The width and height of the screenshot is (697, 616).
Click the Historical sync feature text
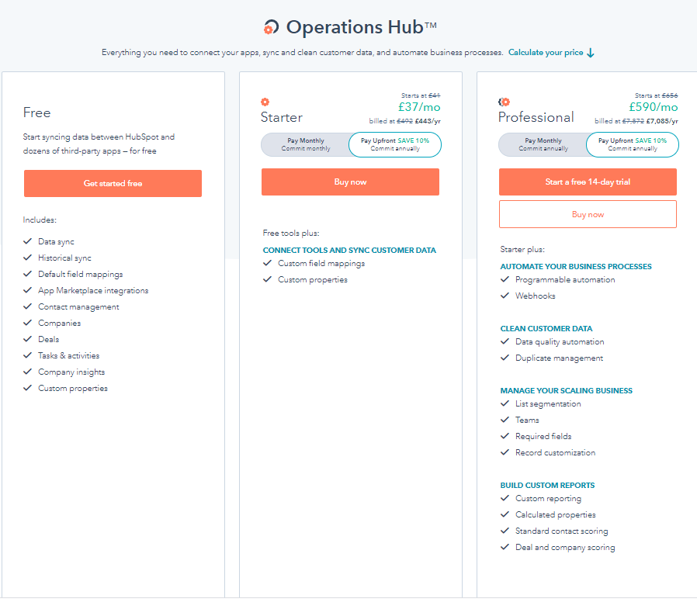tap(64, 258)
